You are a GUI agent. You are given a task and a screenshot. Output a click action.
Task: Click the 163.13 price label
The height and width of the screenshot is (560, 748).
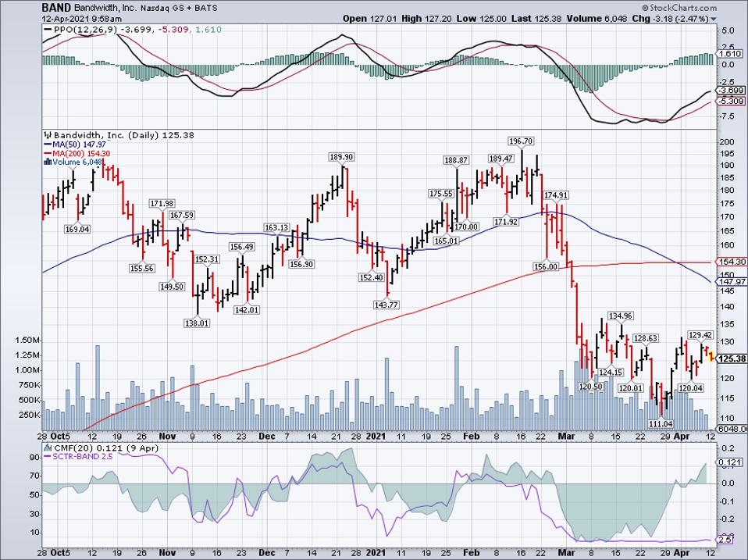[276, 227]
